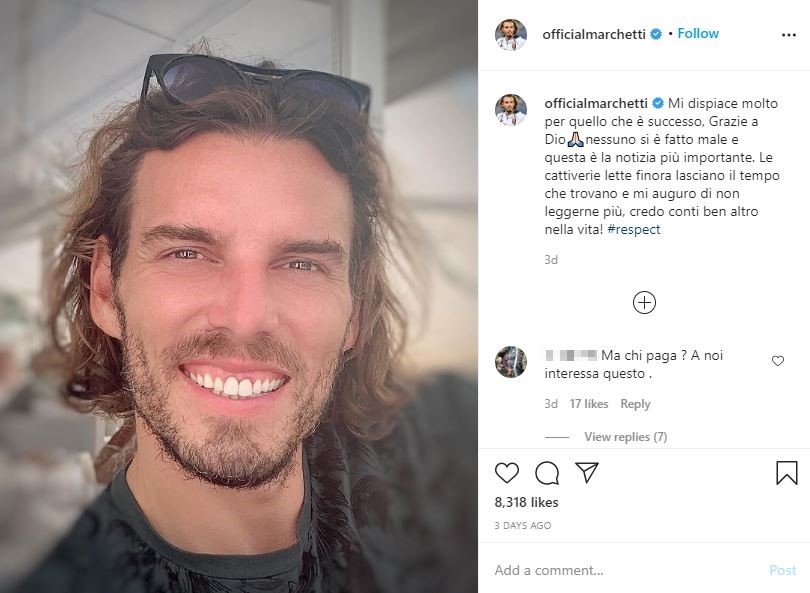The image size is (810, 593).
Task: Save the post with the bookmark icon
Action: click(786, 473)
